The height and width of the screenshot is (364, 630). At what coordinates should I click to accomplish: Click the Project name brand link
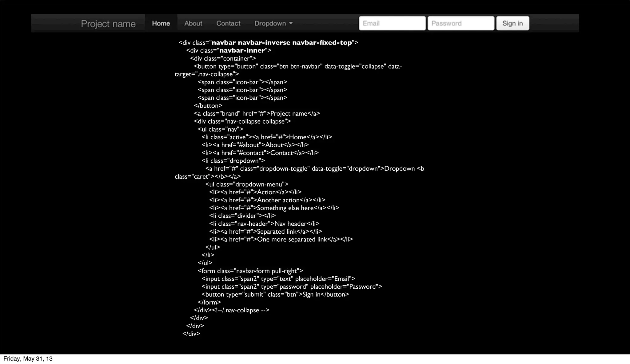click(x=108, y=24)
